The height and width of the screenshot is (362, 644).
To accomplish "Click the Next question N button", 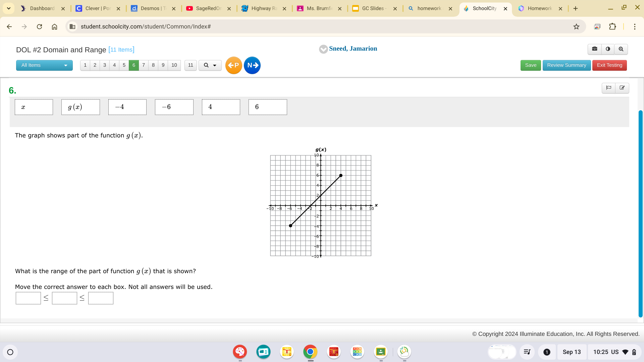I will click(252, 65).
